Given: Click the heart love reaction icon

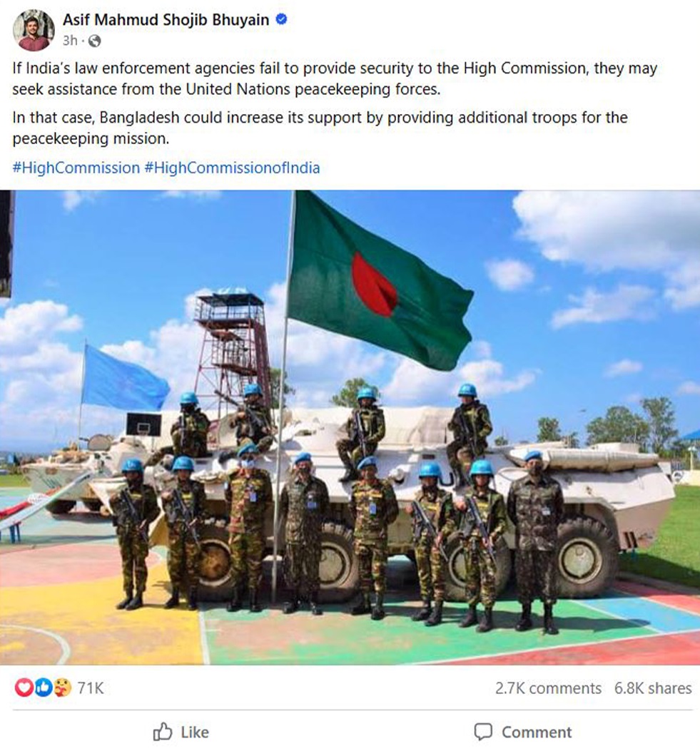Looking at the screenshot, I should tap(24, 688).
